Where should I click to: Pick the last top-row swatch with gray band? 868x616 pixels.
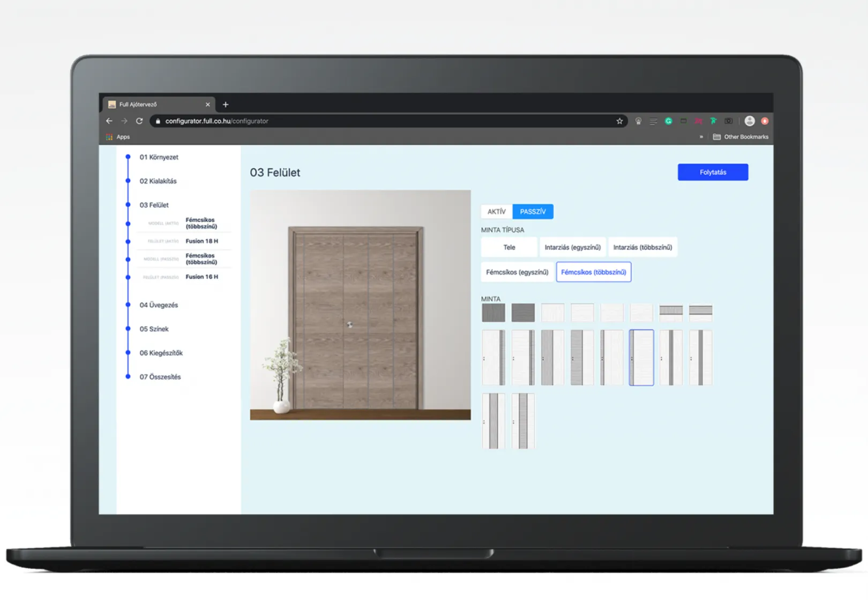701,313
